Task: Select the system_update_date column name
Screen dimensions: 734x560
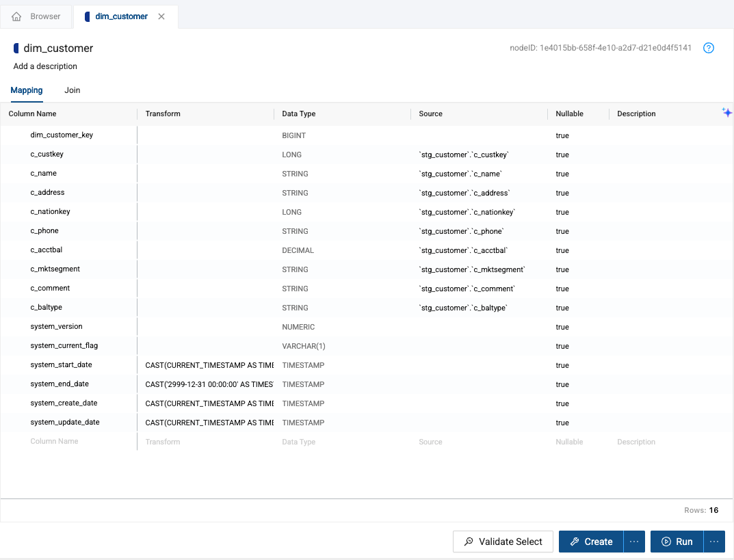Action: (x=65, y=423)
